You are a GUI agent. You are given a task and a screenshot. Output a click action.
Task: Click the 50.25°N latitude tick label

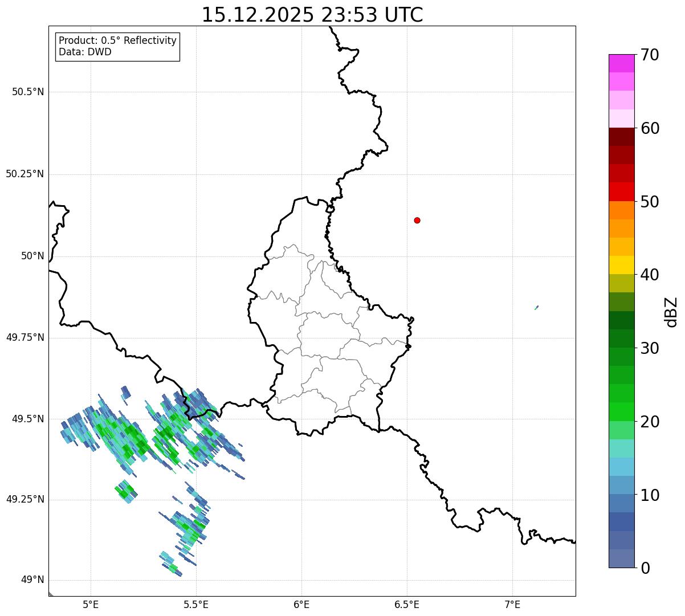click(x=25, y=174)
